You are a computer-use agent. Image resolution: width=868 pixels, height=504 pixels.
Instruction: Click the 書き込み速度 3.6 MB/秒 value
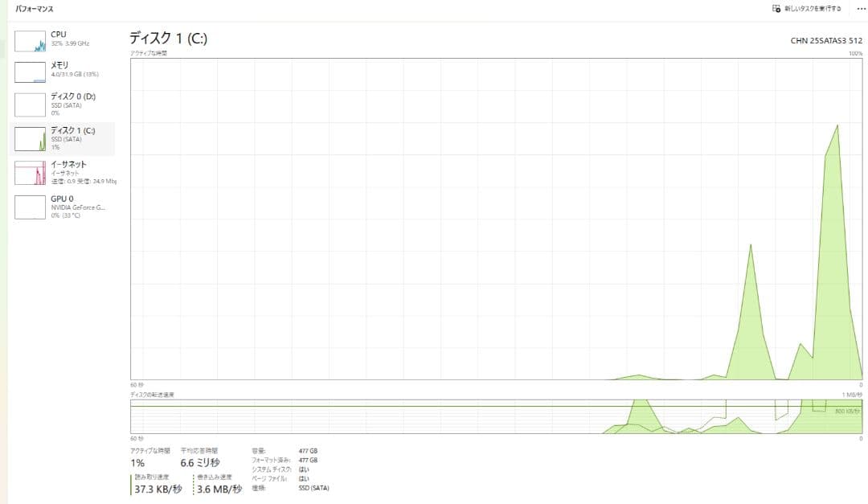(x=219, y=489)
